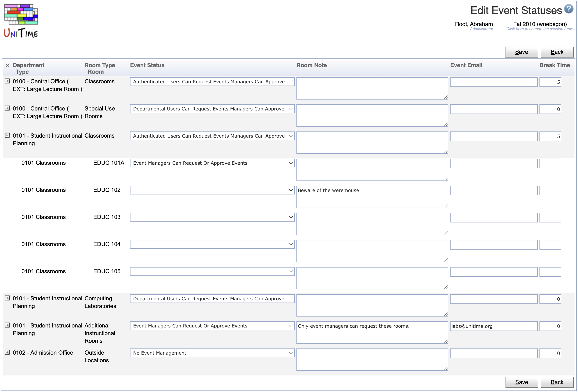The image size is (578, 392).
Task: Click the collapse-all icon next to Department header
Action: click(x=7, y=66)
